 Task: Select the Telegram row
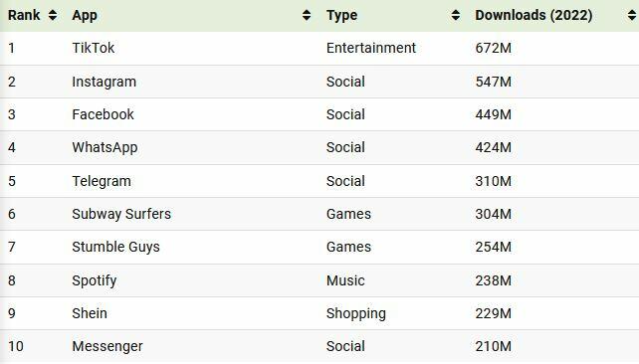coord(319,181)
